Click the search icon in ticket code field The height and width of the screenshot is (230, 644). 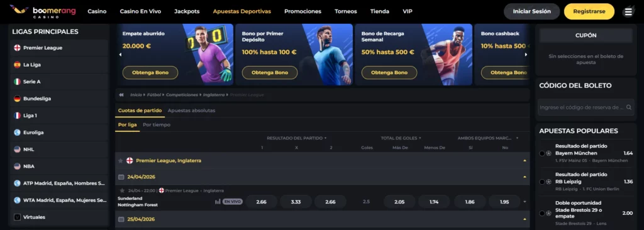pos(628,107)
